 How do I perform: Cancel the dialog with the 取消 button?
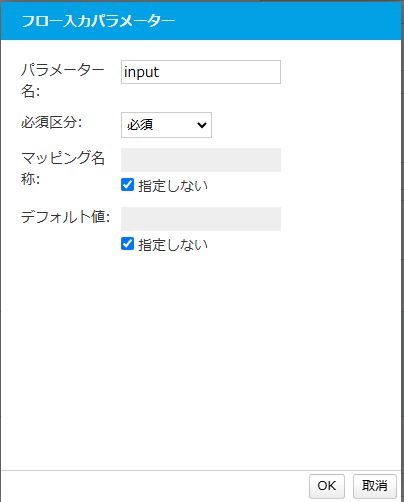coord(375,486)
